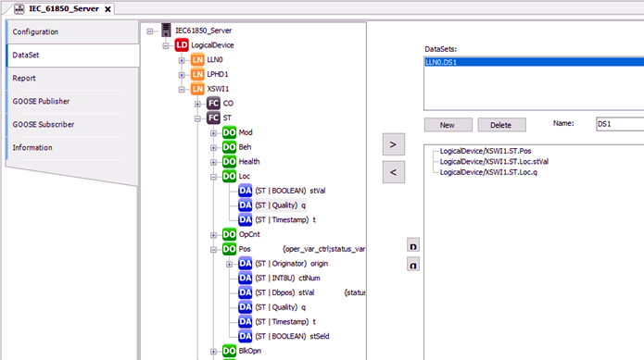Viewport: 644px width, 360px height.
Task: Select LogicalDevice/XSWI1.ST.Loc.q entry
Action: 488,172
